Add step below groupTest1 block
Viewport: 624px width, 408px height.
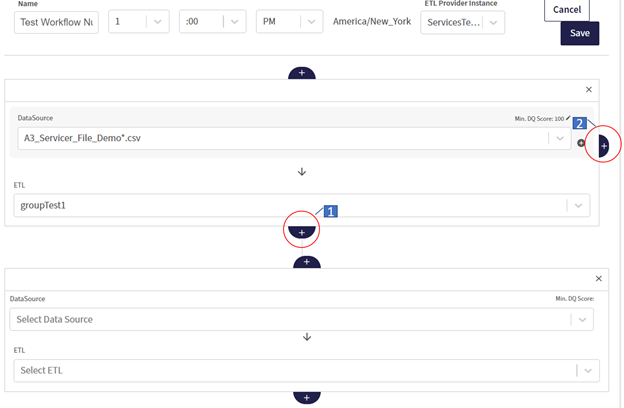[302, 232]
